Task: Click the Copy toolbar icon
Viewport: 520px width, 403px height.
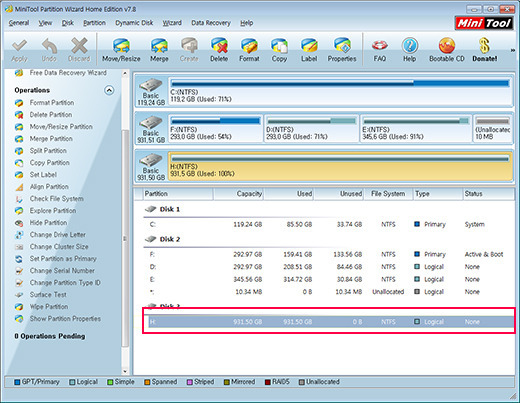Action: (279, 50)
